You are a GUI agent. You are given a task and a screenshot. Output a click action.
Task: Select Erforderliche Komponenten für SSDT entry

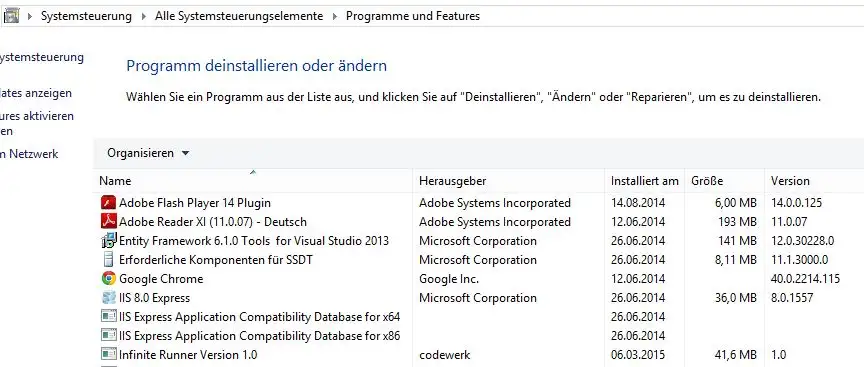479,260
